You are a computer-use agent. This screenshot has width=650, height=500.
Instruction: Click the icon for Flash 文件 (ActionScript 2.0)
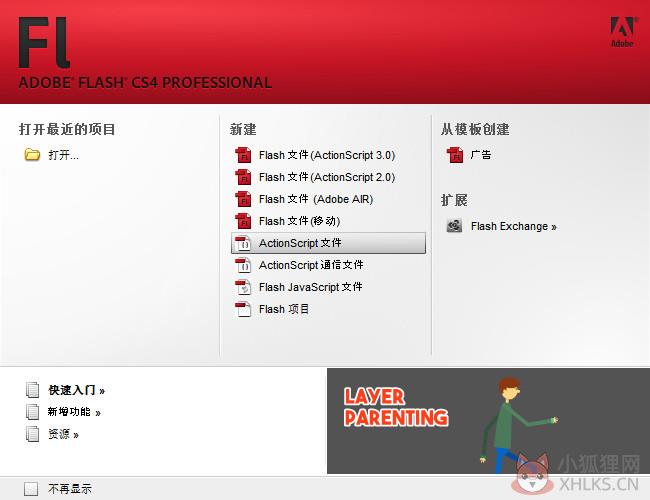243,177
